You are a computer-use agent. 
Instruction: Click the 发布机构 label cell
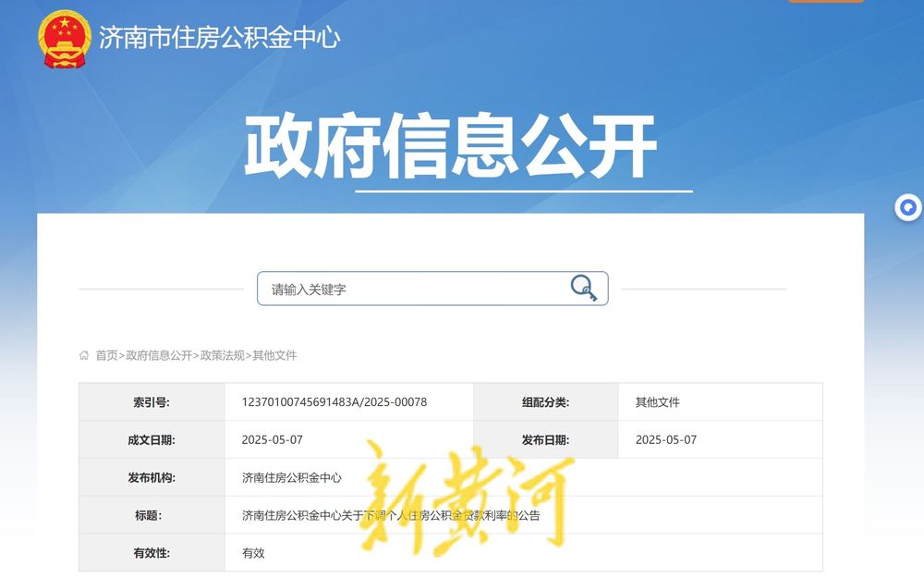pos(152,478)
